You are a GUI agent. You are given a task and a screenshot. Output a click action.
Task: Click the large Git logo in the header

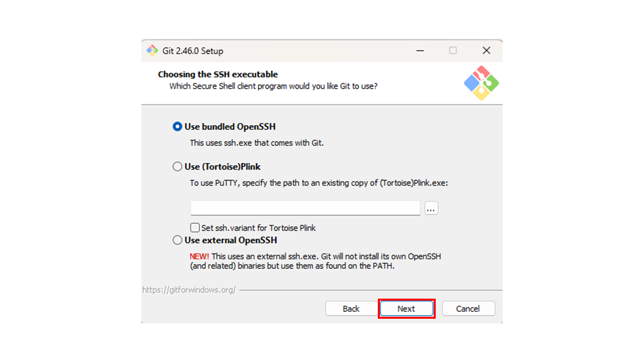click(x=481, y=83)
